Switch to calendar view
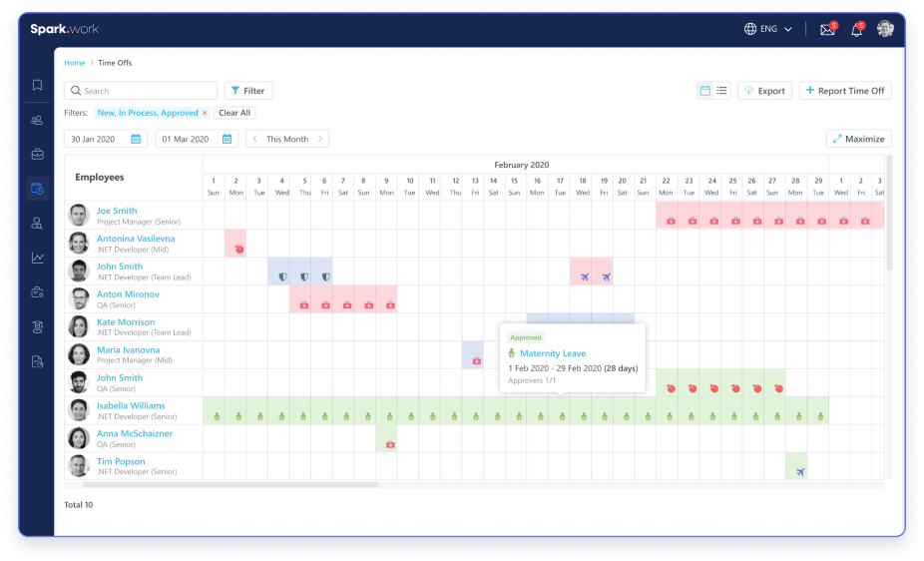Image resolution: width=924 pixels, height=561 pixels. 704,91
